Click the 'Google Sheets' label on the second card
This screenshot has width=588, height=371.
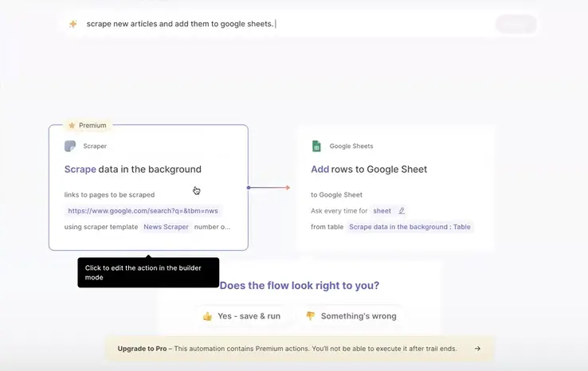click(x=351, y=146)
